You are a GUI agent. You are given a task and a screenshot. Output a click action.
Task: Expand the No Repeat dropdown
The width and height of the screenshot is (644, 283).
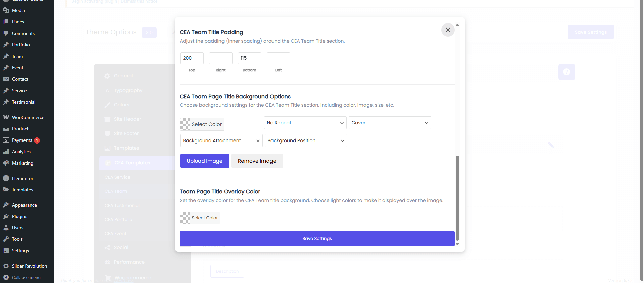click(x=305, y=123)
